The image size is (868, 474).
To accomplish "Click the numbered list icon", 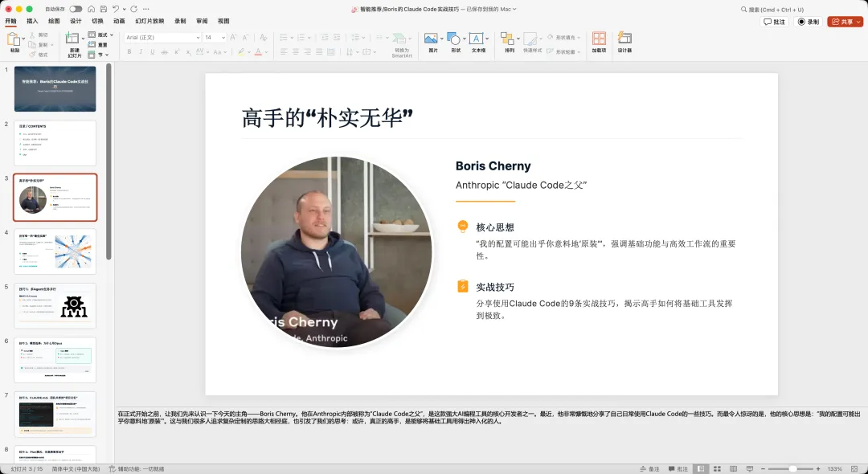I will pyautogui.click(x=301, y=37).
